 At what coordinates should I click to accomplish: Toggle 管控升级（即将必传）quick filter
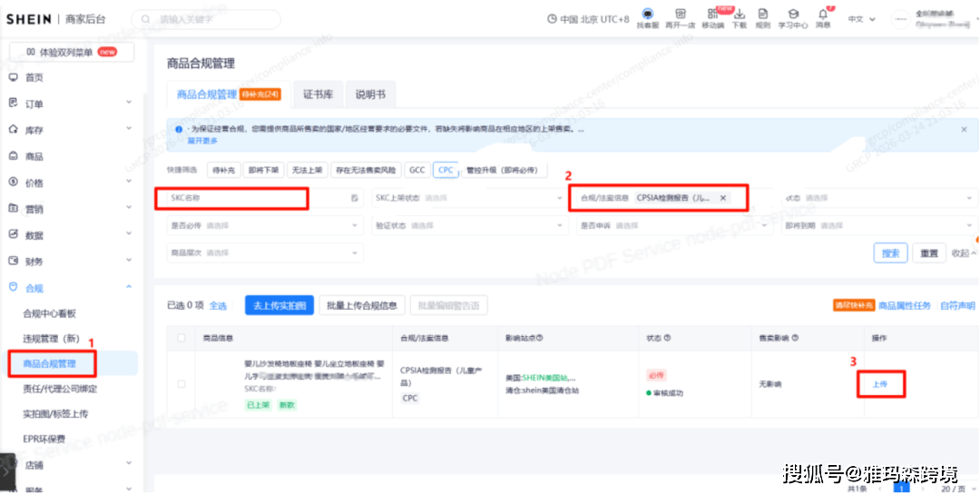click(505, 170)
